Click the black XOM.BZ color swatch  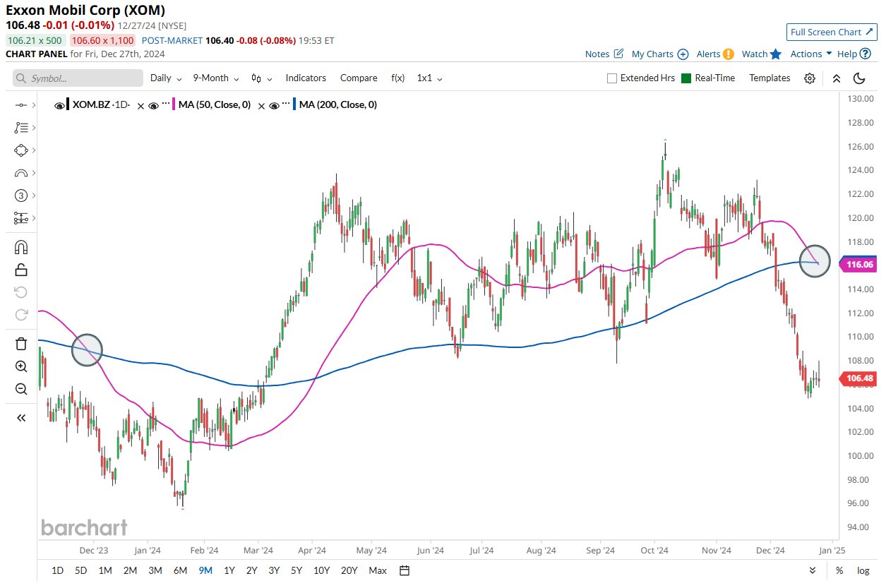click(68, 105)
